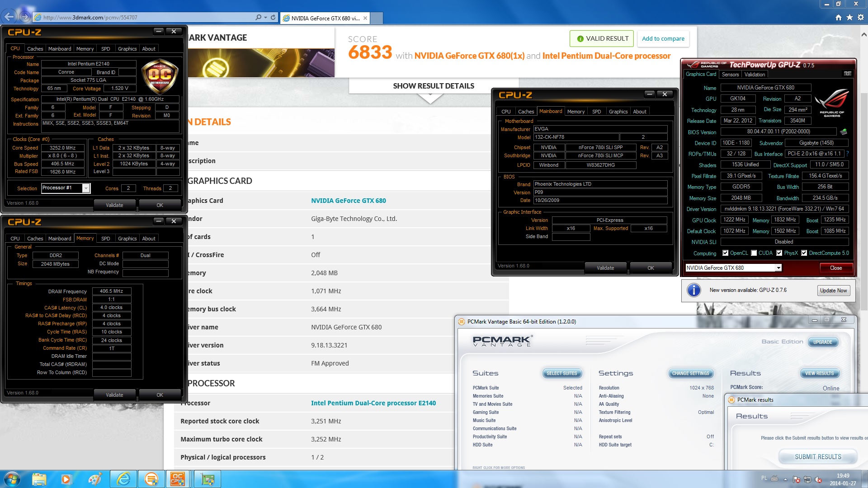This screenshot has width=868, height=488.
Task: Show hidden icons arrow in system tray
Action: point(785,479)
